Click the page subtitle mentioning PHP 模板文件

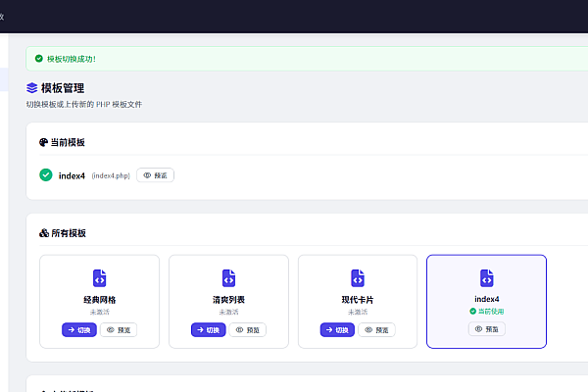[x=84, y=104]
